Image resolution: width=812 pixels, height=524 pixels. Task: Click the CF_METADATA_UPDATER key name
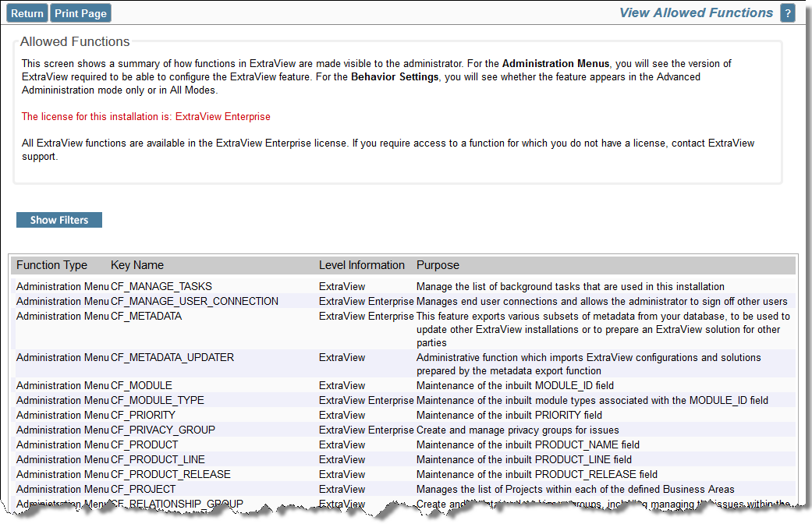point(172,357)
